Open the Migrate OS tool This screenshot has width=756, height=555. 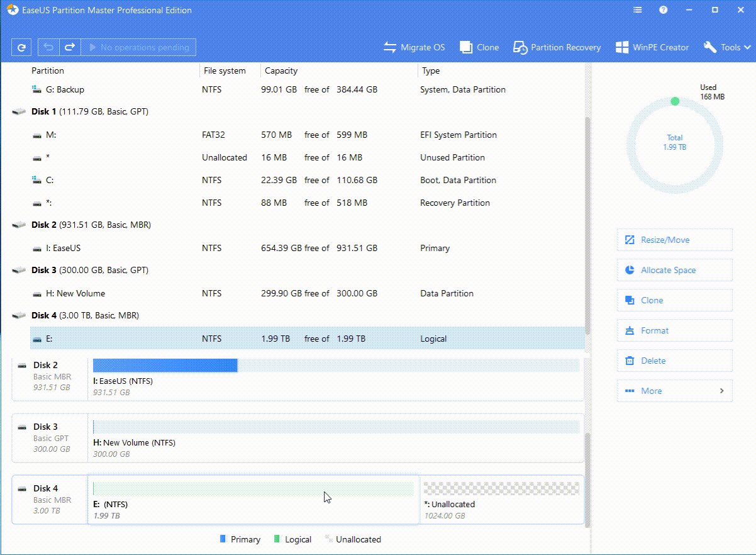[414, 47]
